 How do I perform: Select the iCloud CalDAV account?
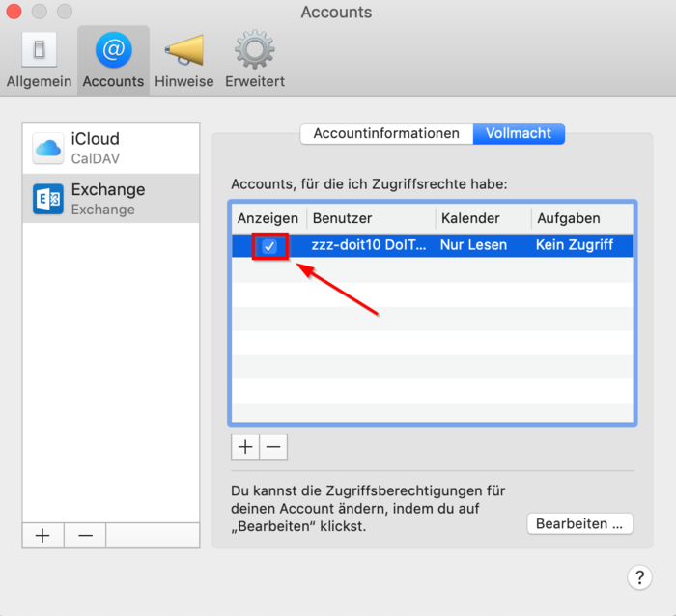111,149
